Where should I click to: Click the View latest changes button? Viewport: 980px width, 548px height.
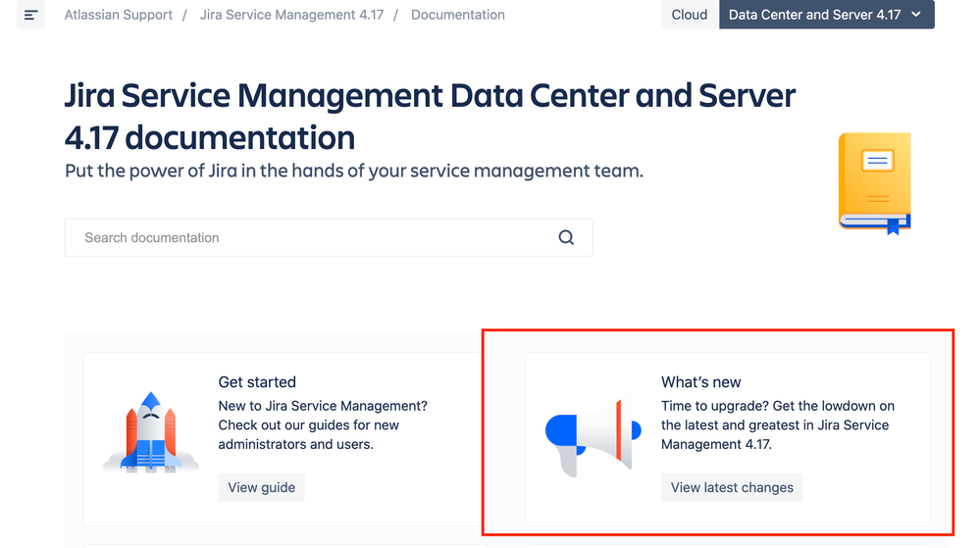click(732, 487)
